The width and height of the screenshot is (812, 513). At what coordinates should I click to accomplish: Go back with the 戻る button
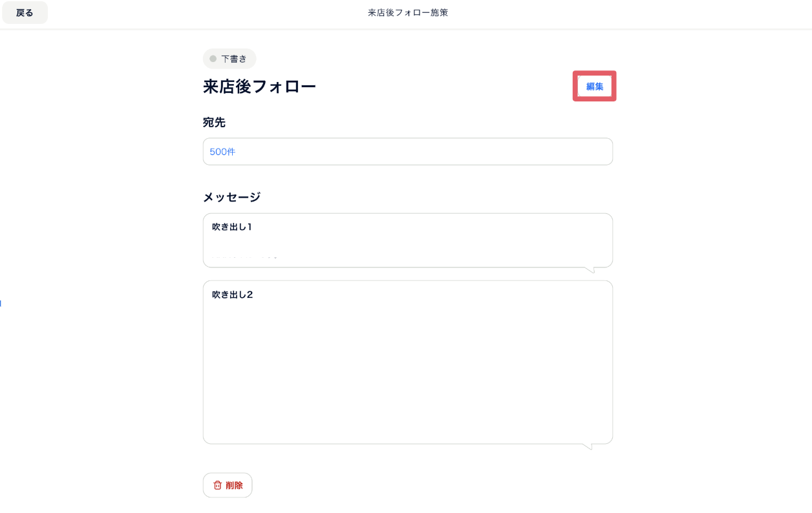[25, 12]
